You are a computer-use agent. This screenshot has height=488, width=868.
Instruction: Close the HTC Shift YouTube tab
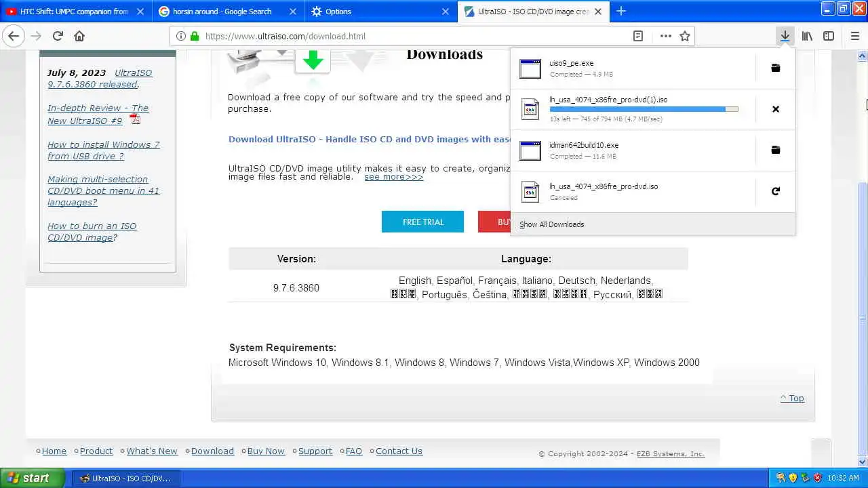point(140,12)
